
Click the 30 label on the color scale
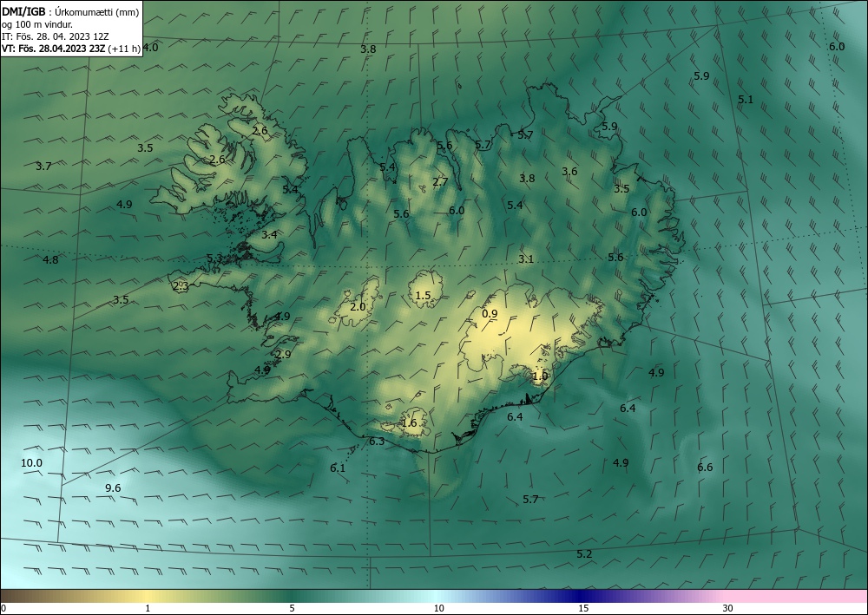point(728,609)
